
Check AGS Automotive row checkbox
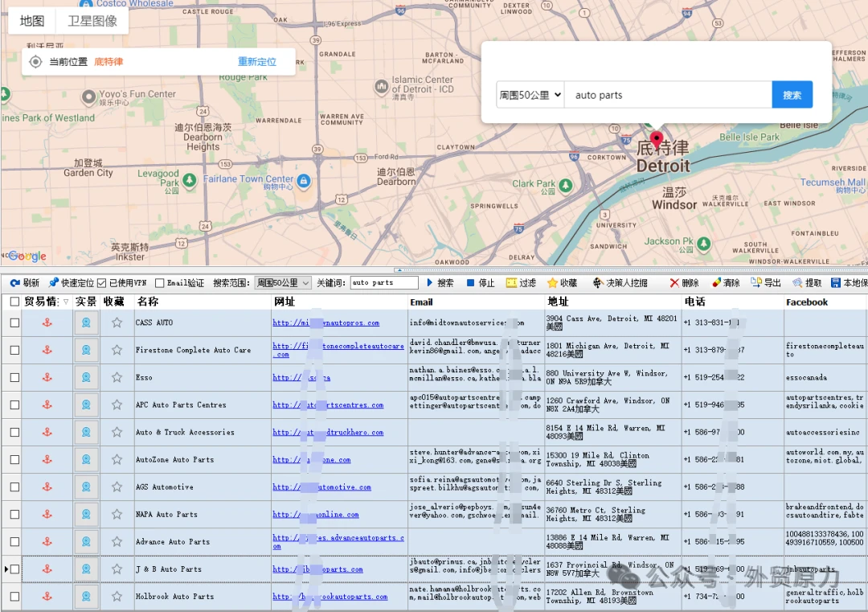[x=15, y=487]
